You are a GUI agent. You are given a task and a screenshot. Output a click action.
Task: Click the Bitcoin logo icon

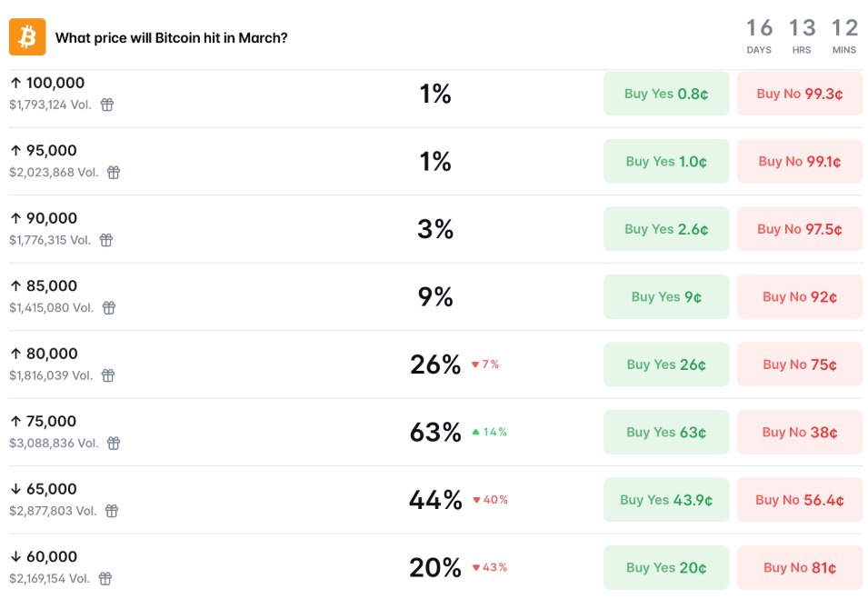27,37
